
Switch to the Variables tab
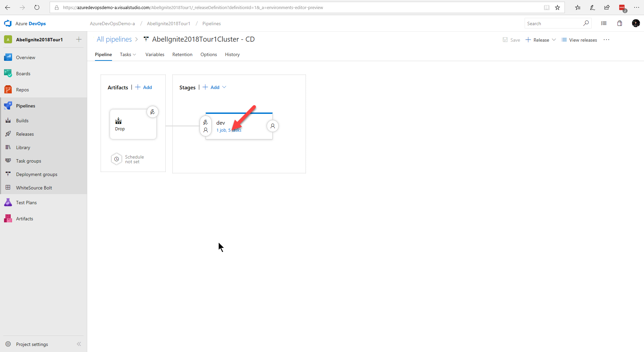tap(155, 54)
